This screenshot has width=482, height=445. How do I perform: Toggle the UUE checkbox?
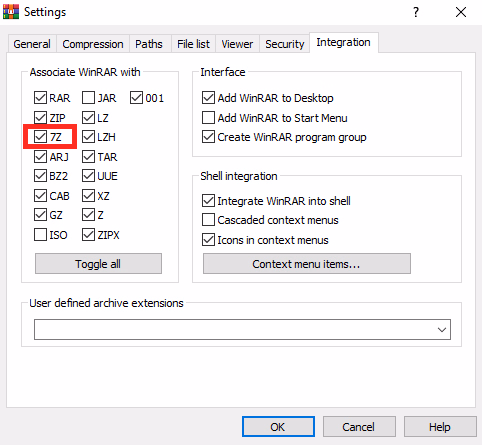click(88, 176)
